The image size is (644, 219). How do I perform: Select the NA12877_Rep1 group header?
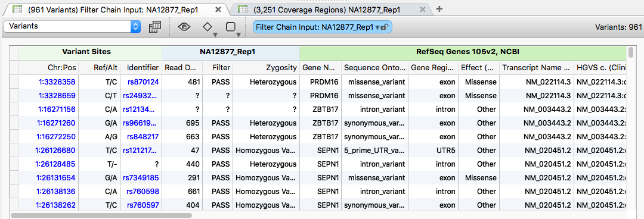[x=231, y=52]
